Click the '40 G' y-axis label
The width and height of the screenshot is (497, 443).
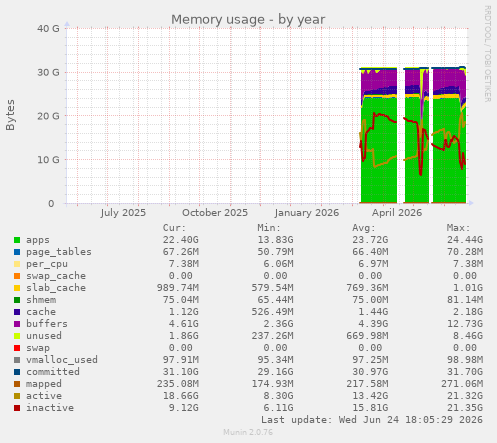click(48, 29)
